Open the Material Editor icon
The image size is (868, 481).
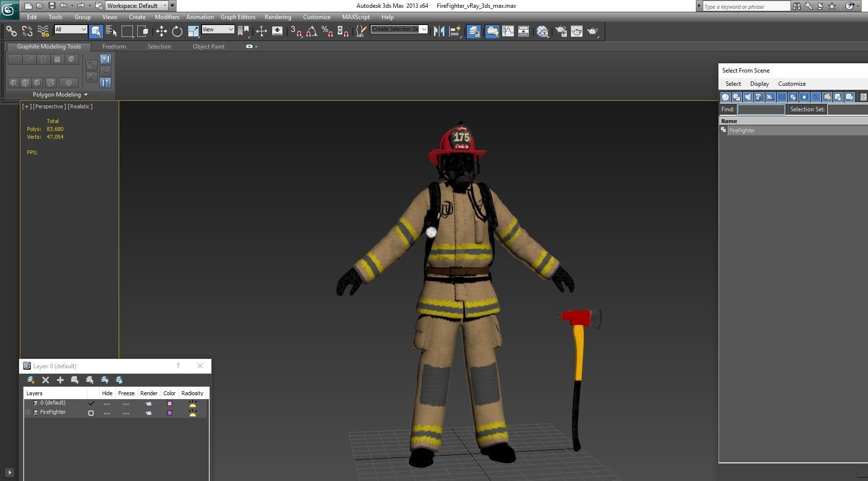[542, 31]
